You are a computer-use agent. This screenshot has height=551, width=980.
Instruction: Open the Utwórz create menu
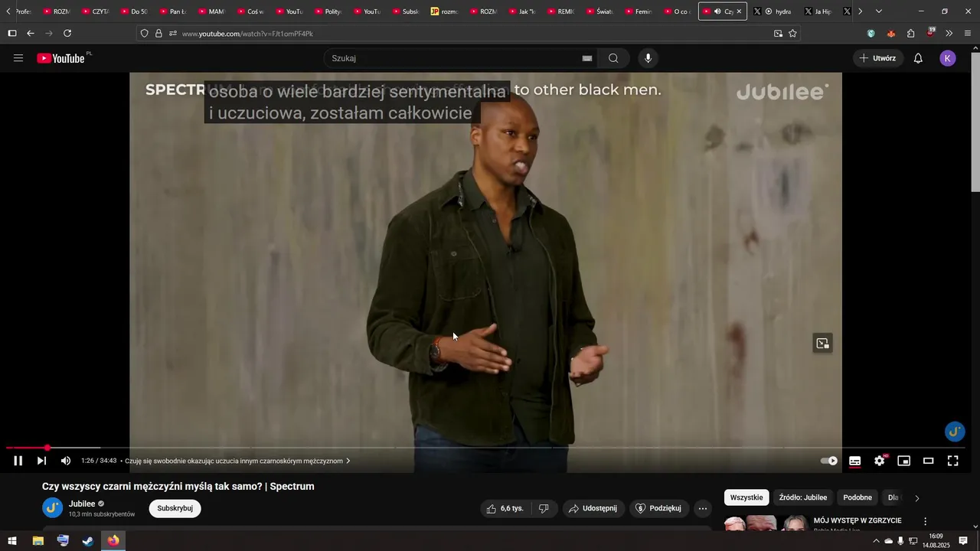(877, 58)
